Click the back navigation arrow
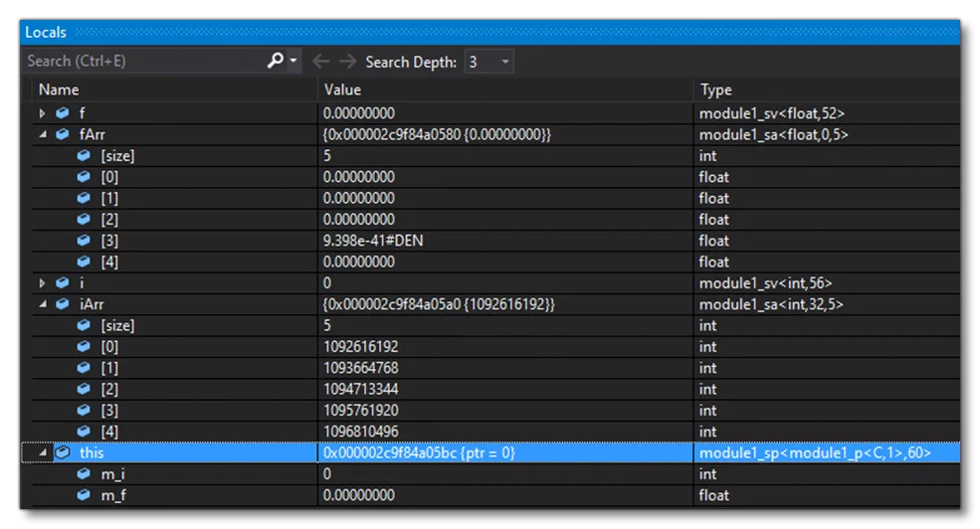The width and height of the screenshot is (980, 529). [320, 62]
